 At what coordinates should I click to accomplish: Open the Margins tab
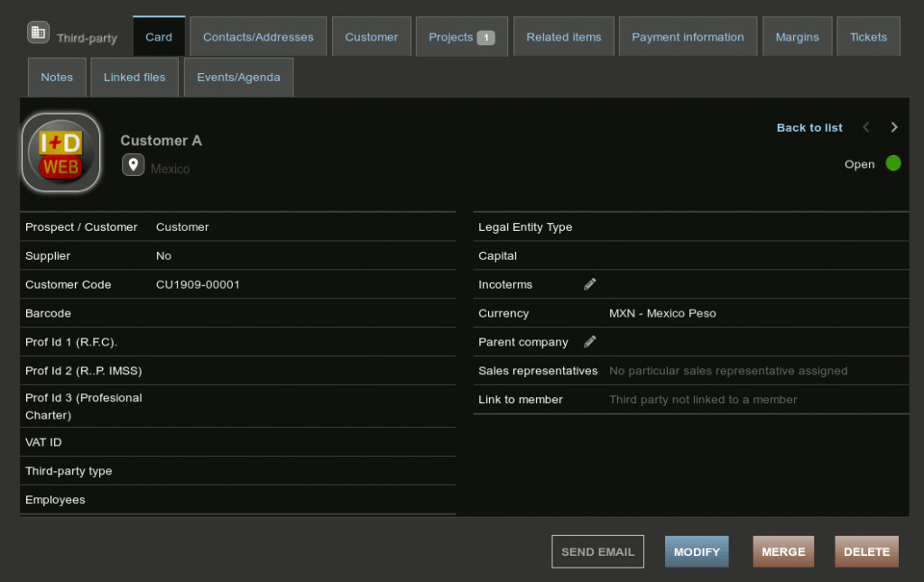point(797,37)
